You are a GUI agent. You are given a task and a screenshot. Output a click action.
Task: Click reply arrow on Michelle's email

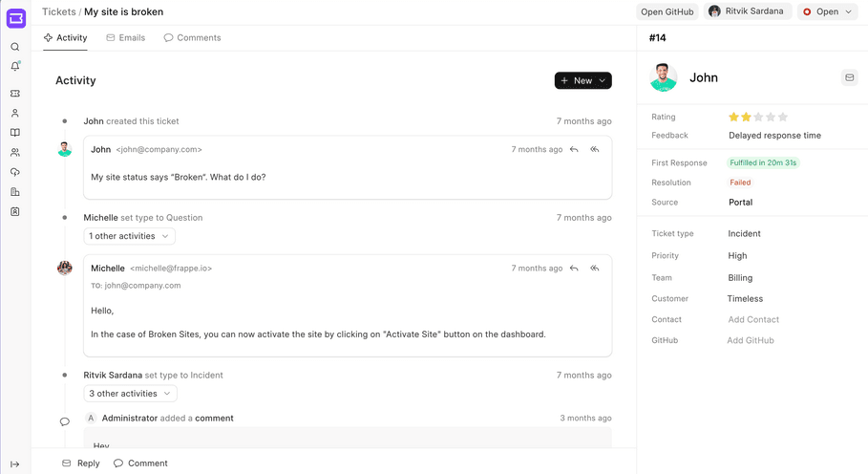pyautogui.click(x=574, y=268)
